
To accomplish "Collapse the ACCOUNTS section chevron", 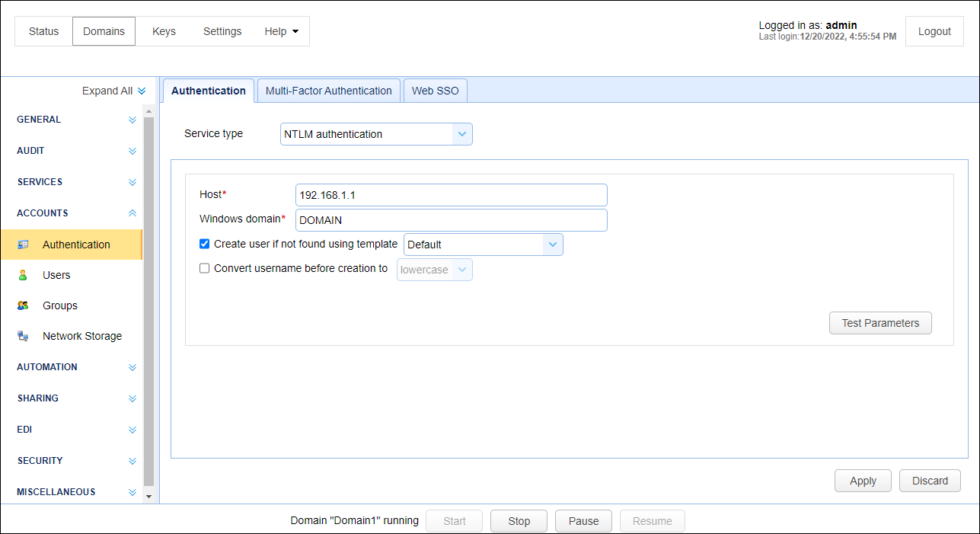I will tap(132, 213).
